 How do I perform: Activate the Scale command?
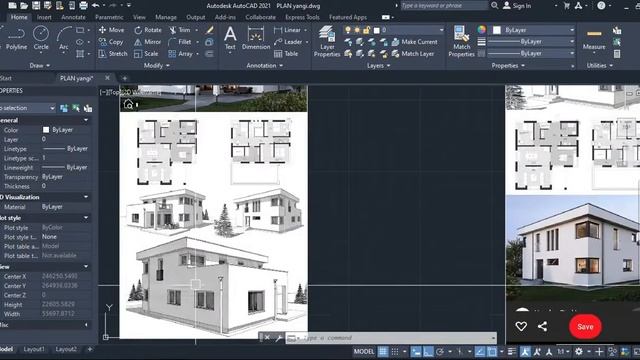pos(146,53)
